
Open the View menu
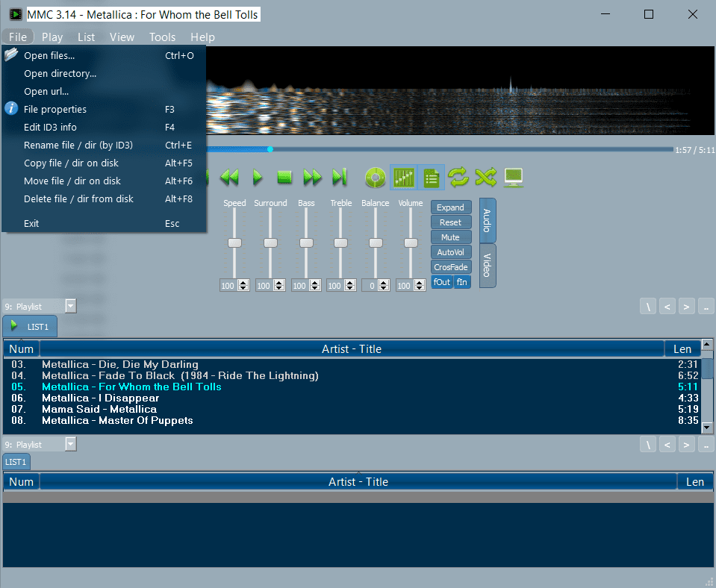click(122, 37)
